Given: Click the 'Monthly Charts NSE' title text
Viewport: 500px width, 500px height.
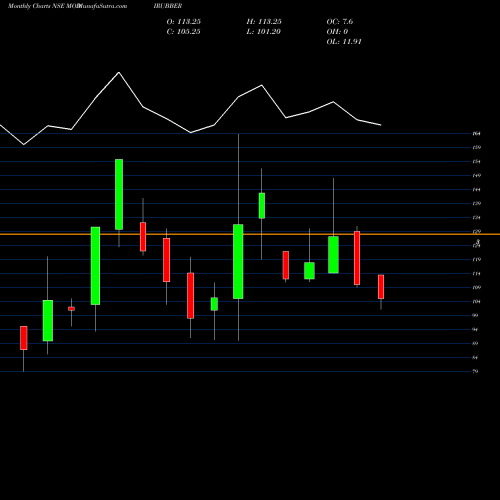Looking at the screenshot, I should 36,6.
